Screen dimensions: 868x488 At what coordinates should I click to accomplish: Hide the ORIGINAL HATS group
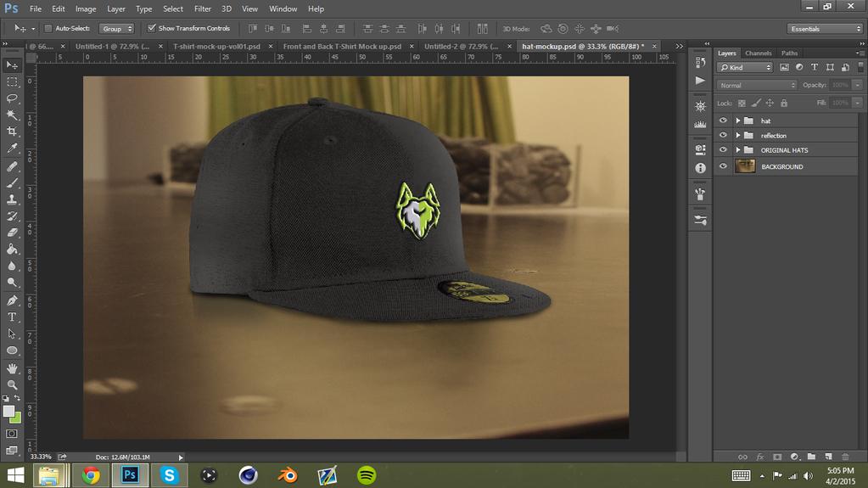pos(723,150)
